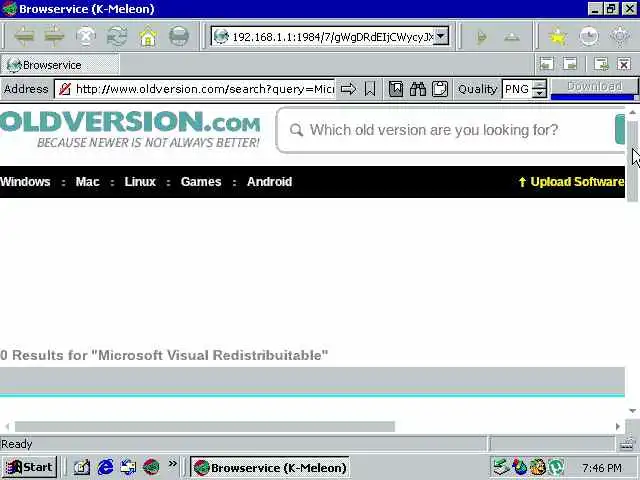
Task: Open the Windows category menu item
Action: (x=25, y=182)
